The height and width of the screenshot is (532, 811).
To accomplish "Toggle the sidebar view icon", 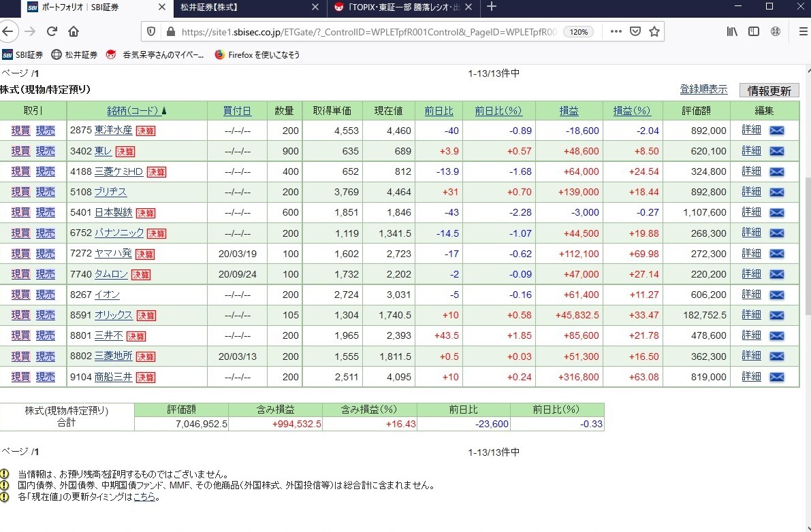I will click(754, 31).
